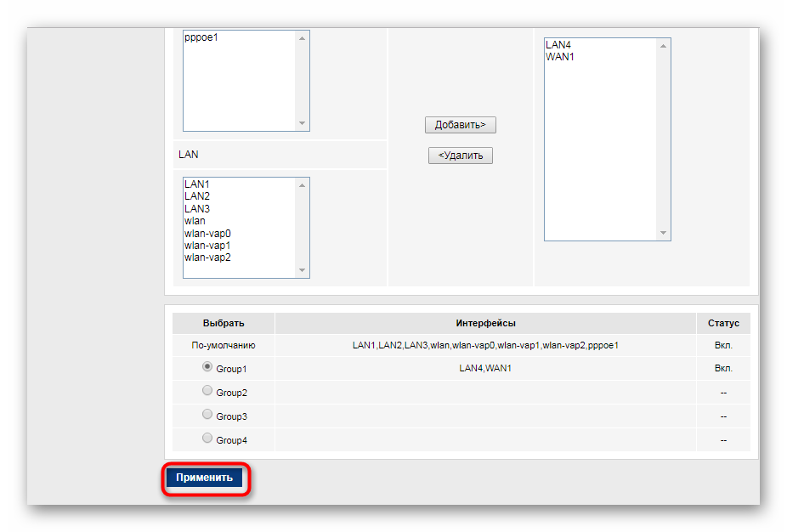Click the Статус column header

pyautogui.click(x=723, y=323)
